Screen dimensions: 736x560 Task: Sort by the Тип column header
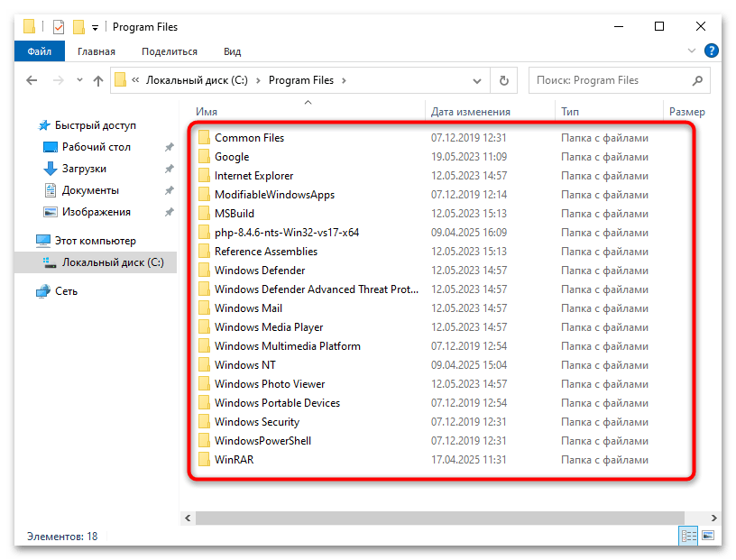click(570, 112)
